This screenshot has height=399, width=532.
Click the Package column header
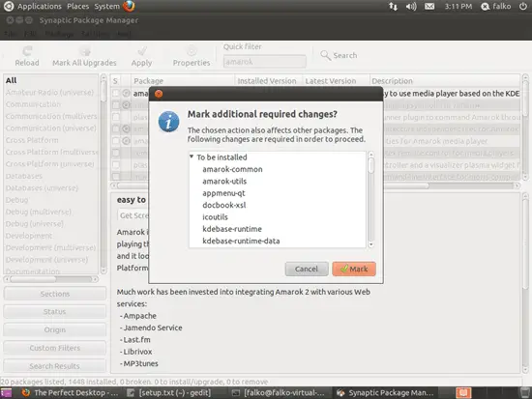point(183,81)
